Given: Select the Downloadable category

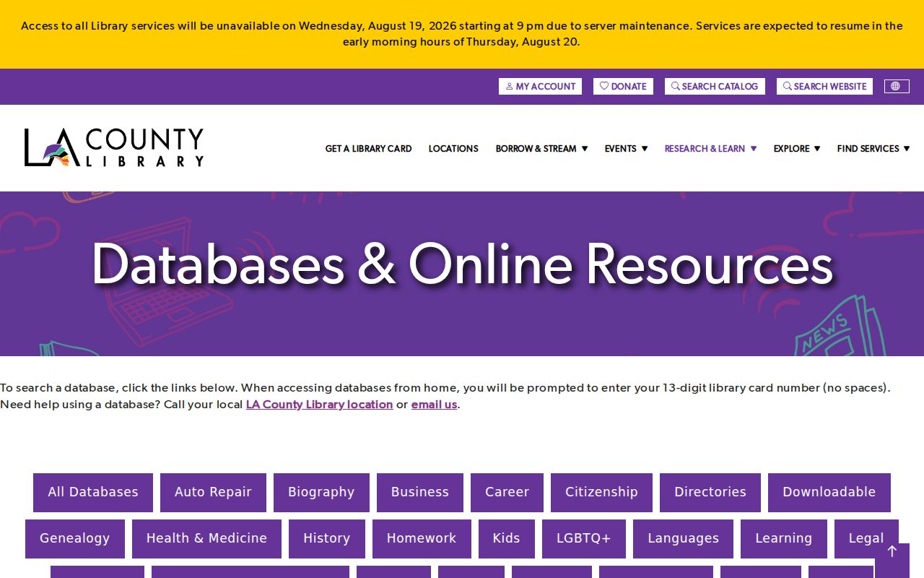Looking at the screenshot, I should pos(829,493).
